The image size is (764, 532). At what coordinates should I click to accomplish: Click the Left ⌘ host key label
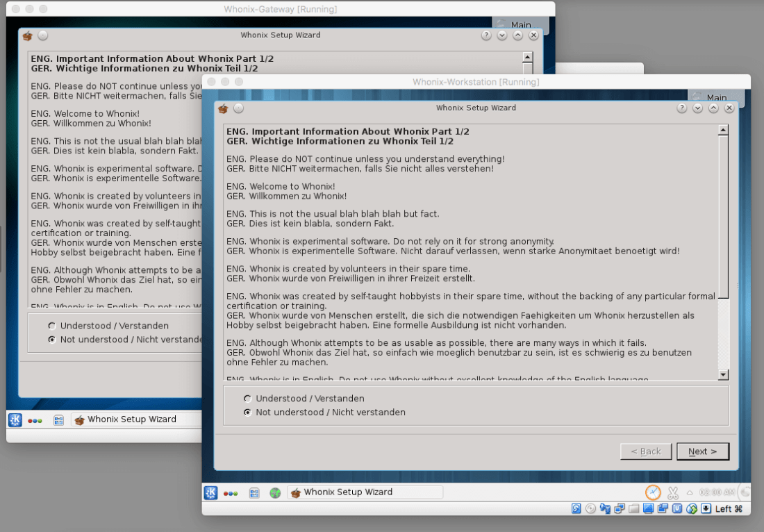click(729, 508)
